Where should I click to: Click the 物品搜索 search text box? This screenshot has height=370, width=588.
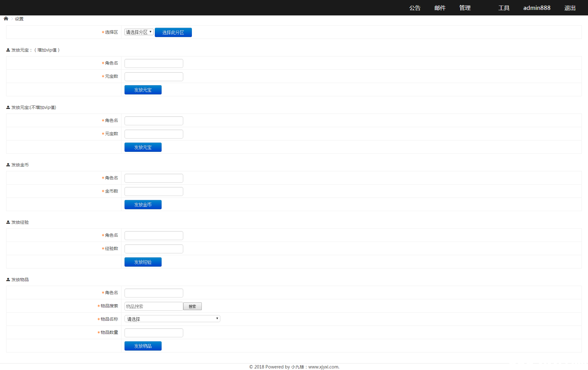pos(154,306)
